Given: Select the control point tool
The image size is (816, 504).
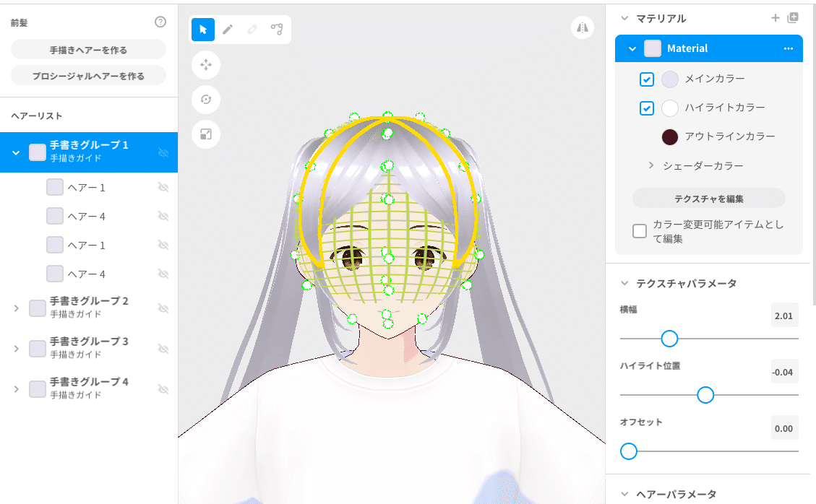Looking at the screenshot, I should point(277,29).
